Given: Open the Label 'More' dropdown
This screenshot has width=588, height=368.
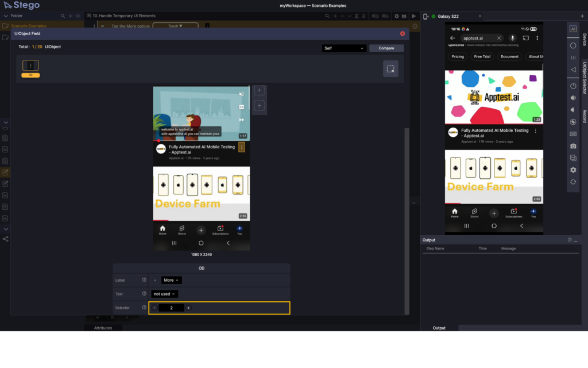Looking at the screenshot, I should [x=171, y=280].
